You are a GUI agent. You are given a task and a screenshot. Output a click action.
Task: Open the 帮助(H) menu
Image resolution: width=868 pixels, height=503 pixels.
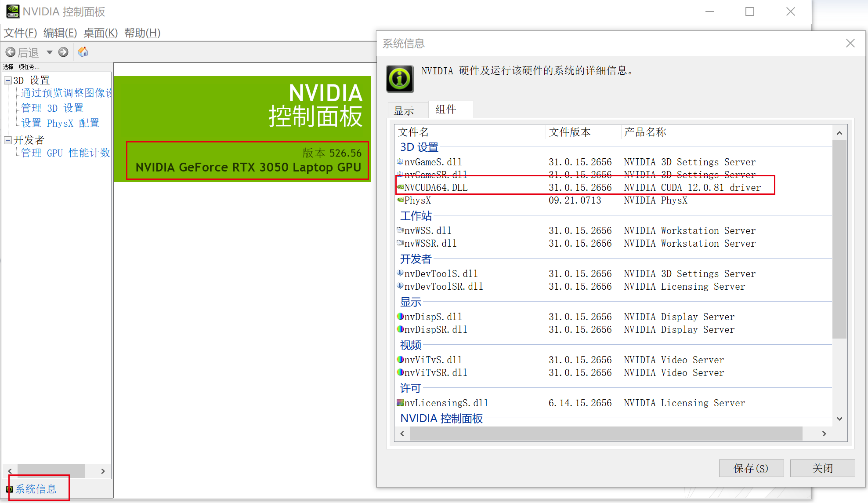point(142,33)
